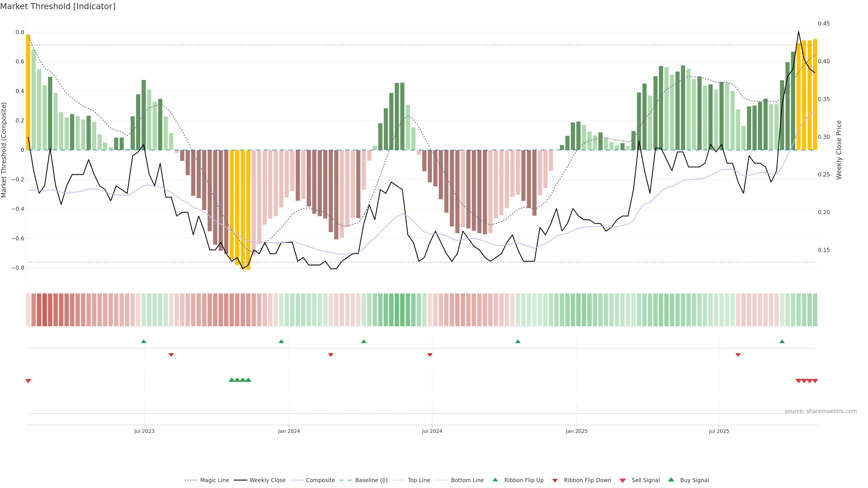
Task: Click the Jan 2024 axis label
Action: [x=289, y=431]
